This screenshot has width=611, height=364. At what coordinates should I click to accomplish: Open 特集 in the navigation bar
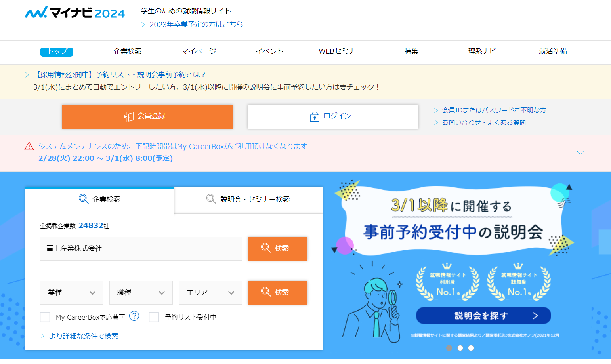411,51
